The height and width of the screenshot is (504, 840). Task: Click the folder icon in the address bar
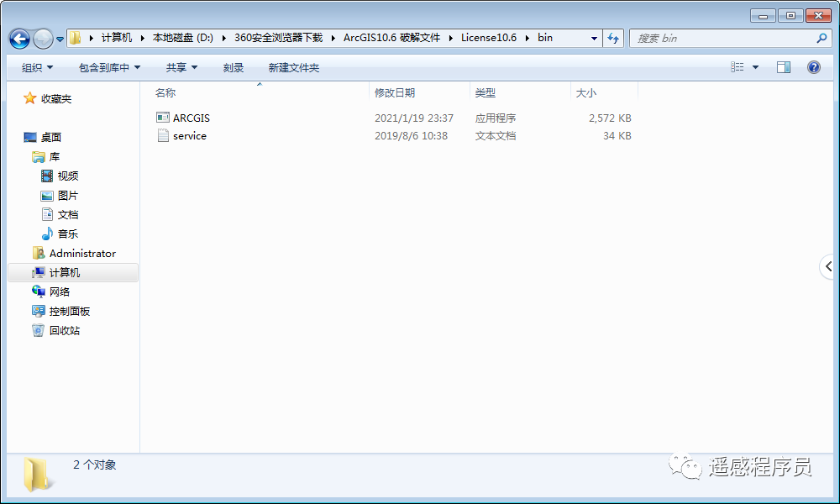[76, 38]
